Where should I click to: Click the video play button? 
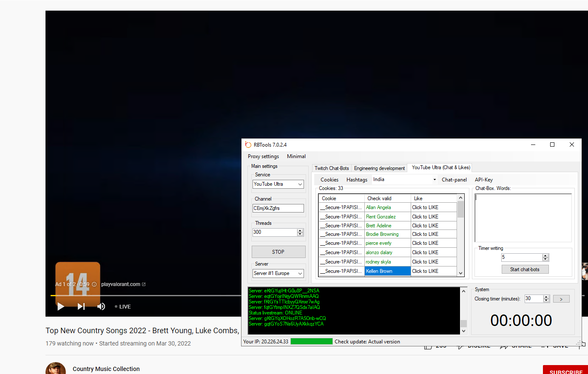pos(61,306)
